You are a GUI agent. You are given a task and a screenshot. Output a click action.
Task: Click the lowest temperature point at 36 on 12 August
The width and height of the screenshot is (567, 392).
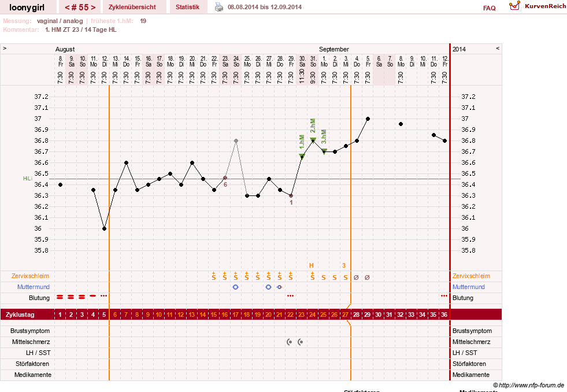(104, 228)
